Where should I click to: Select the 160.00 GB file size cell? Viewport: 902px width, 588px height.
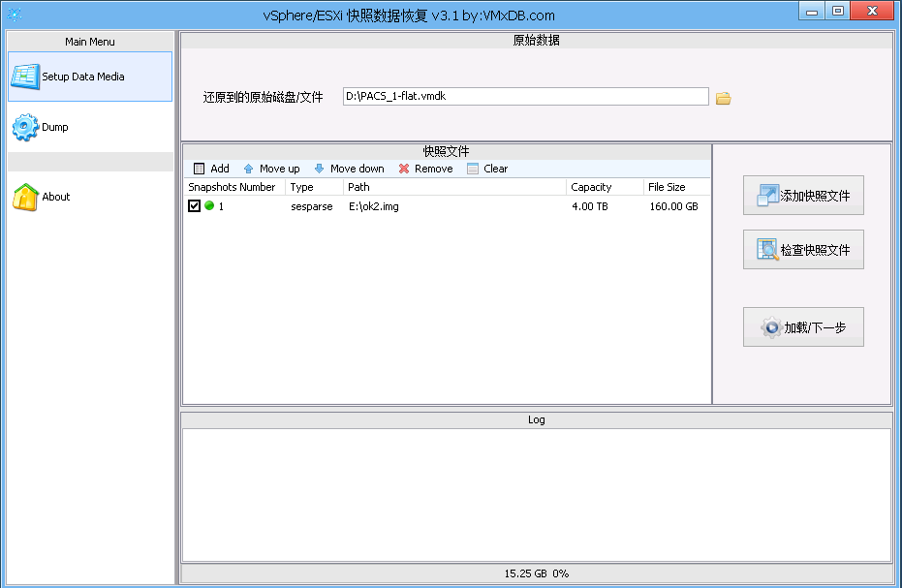[x=673, y=206]
